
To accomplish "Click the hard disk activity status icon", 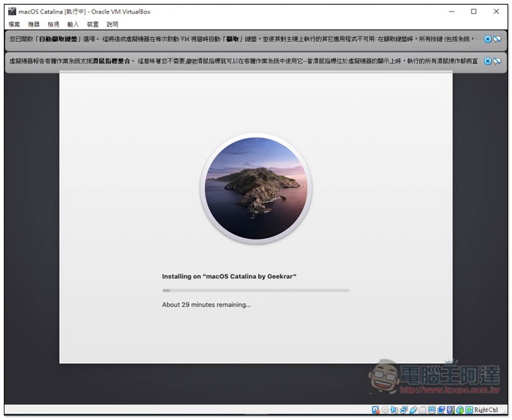I will click(376, 410).
